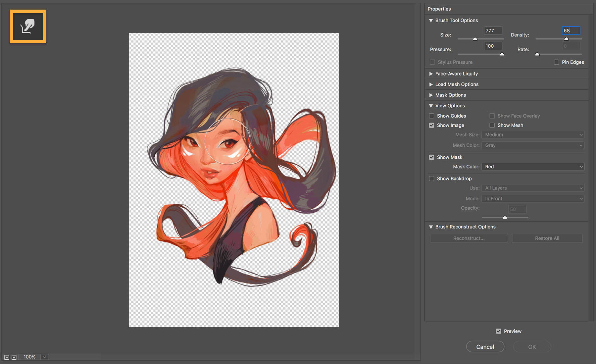Collapse the Brush Tool Options section
The width and height of the screenshot is (596, 364).
click(431, 20)
